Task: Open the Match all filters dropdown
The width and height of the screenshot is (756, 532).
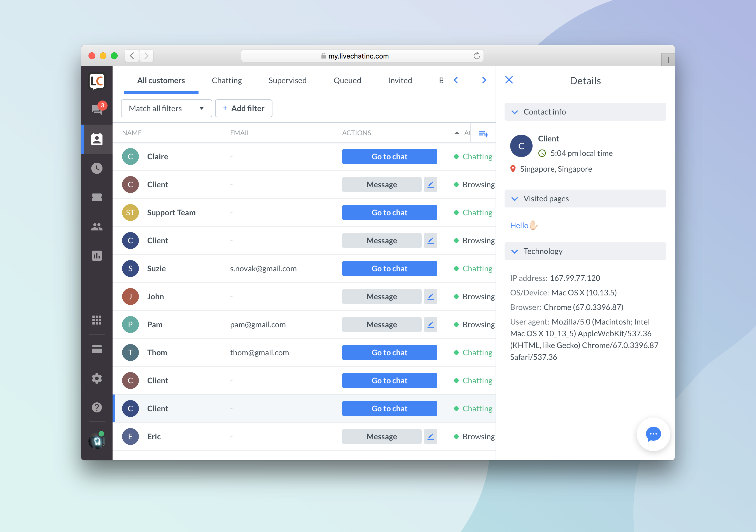Action: click(x=166, y=108)
